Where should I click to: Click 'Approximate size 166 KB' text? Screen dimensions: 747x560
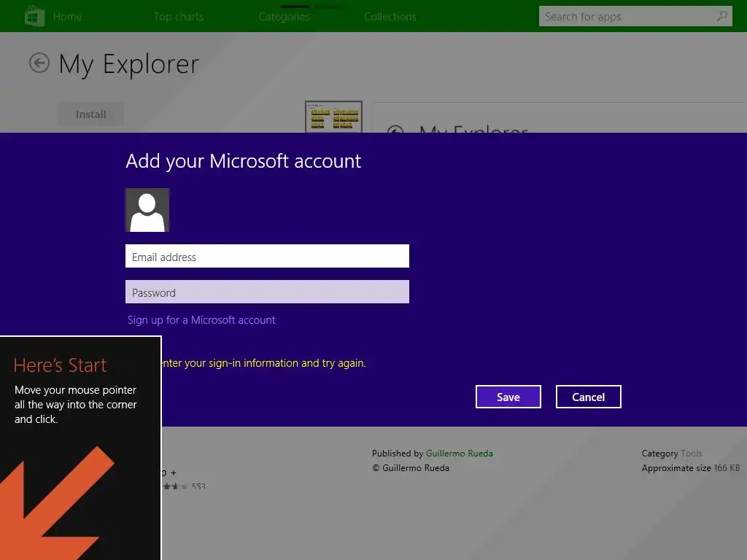[691, 468]
